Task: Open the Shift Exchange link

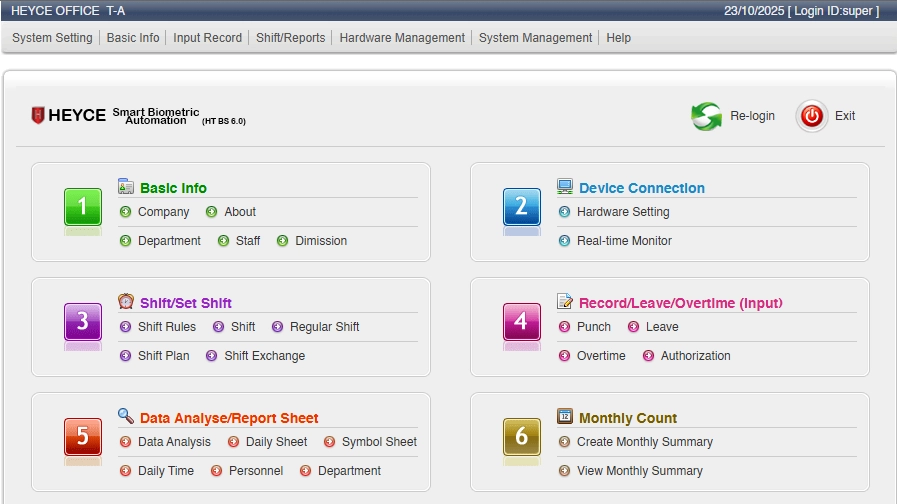Action: point(265,356)
